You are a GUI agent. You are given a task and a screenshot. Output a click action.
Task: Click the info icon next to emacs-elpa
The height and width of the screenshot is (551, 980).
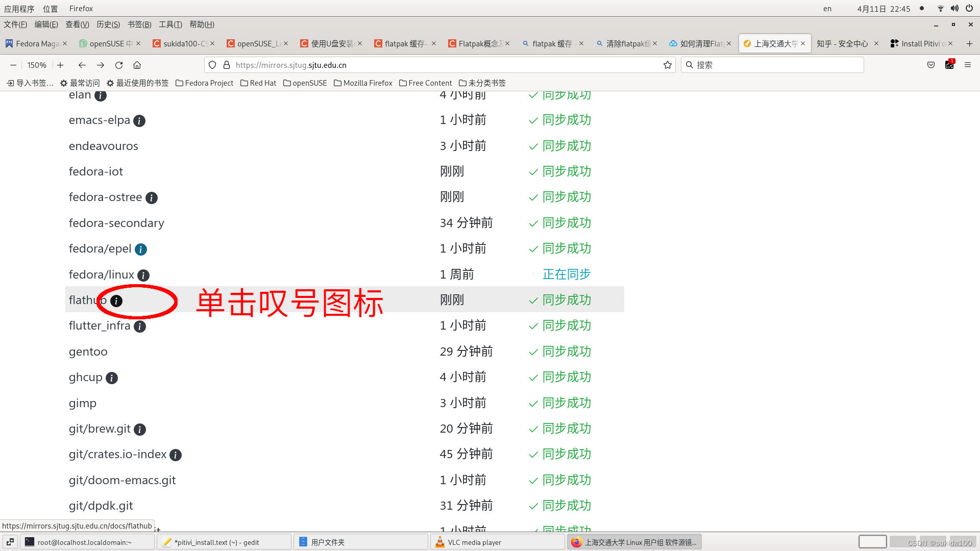pos(139,121)
